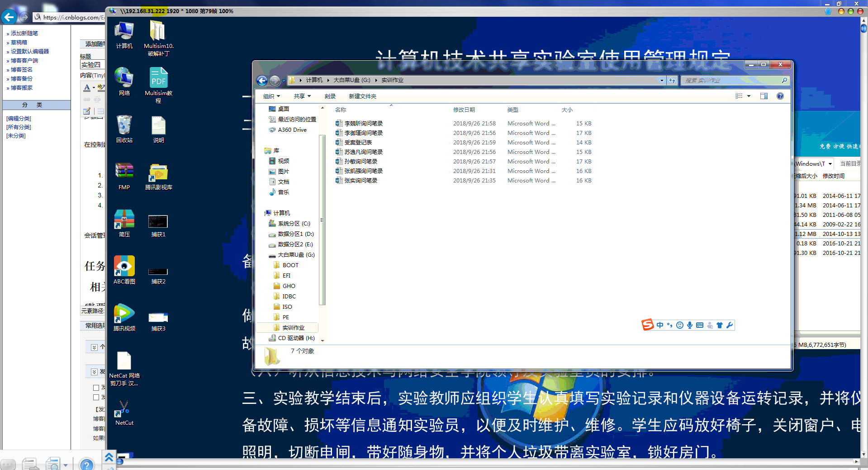Click the Explorer address bar refresh button
Screen dimensions: 868x470
(x=672, y=80)
